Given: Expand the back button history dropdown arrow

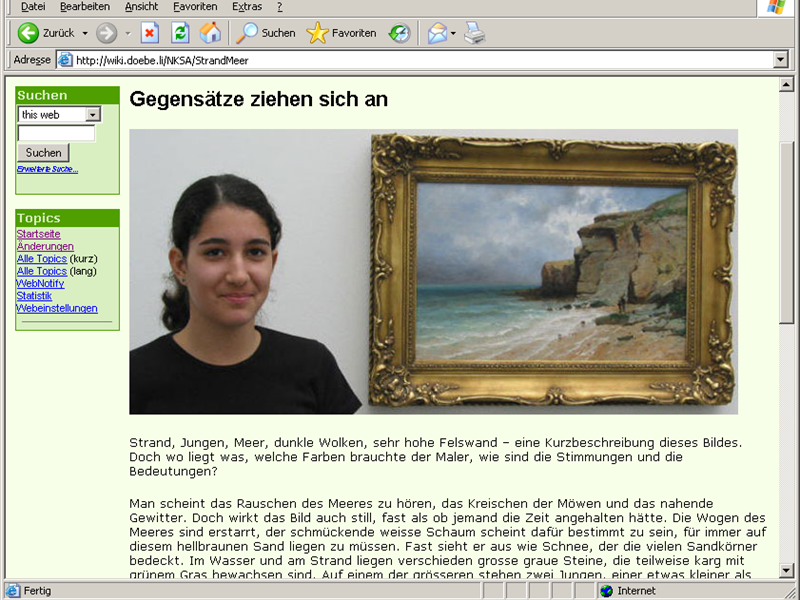Looking at the screenshot, I should tap(85, 33).
